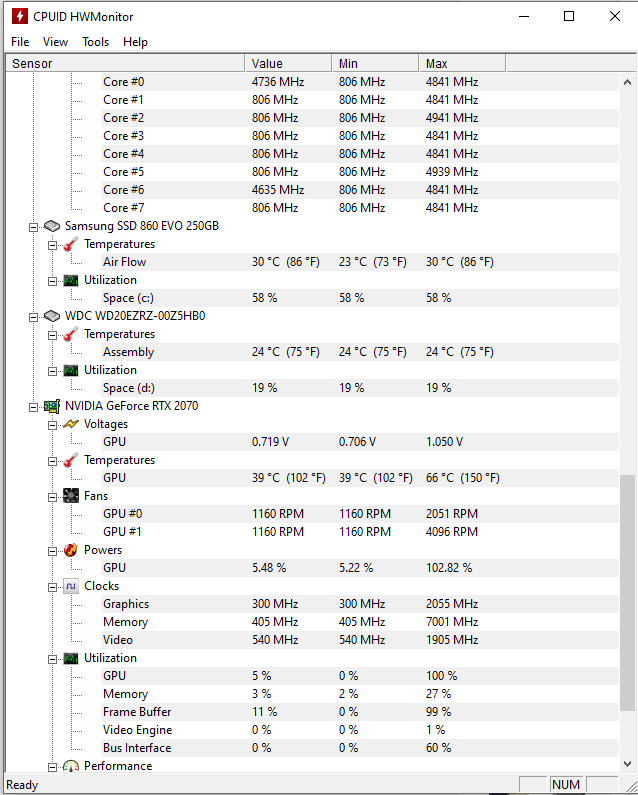The image size is (638, 795).
Task: Click the Voltages lightning icon under RTX 2070
Action: (x=71, y=424)
